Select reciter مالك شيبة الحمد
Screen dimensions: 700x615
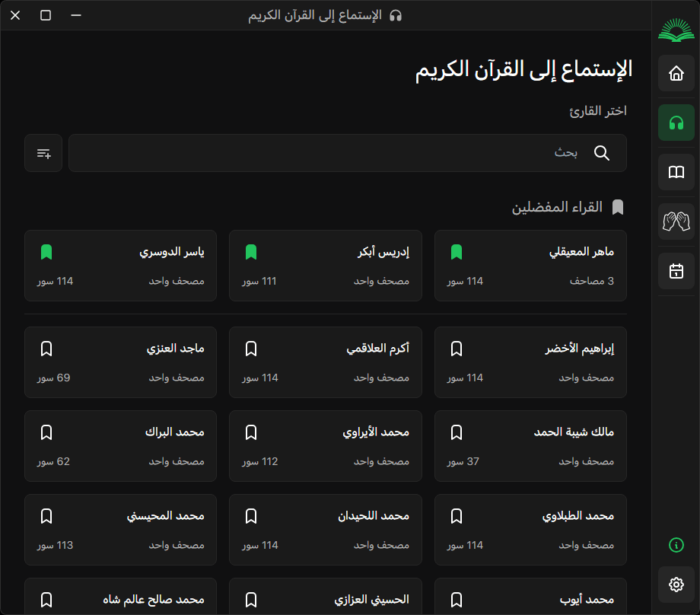pyautogui.click(x=530, y=446)
